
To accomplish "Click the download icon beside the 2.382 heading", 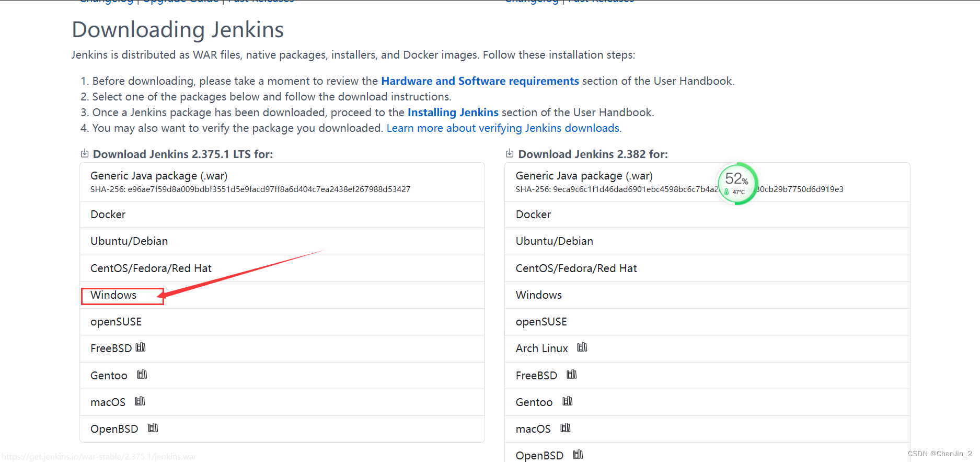I will [510, 153].
